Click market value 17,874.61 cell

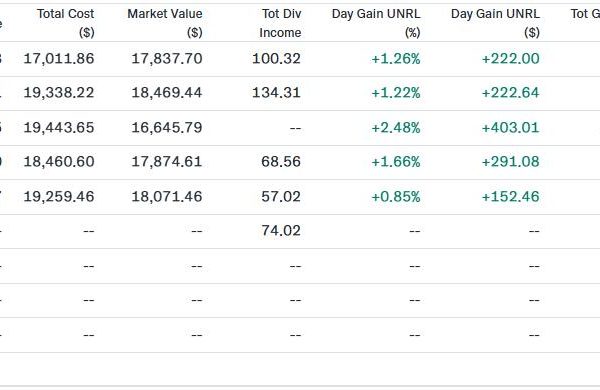coord(167,162)
